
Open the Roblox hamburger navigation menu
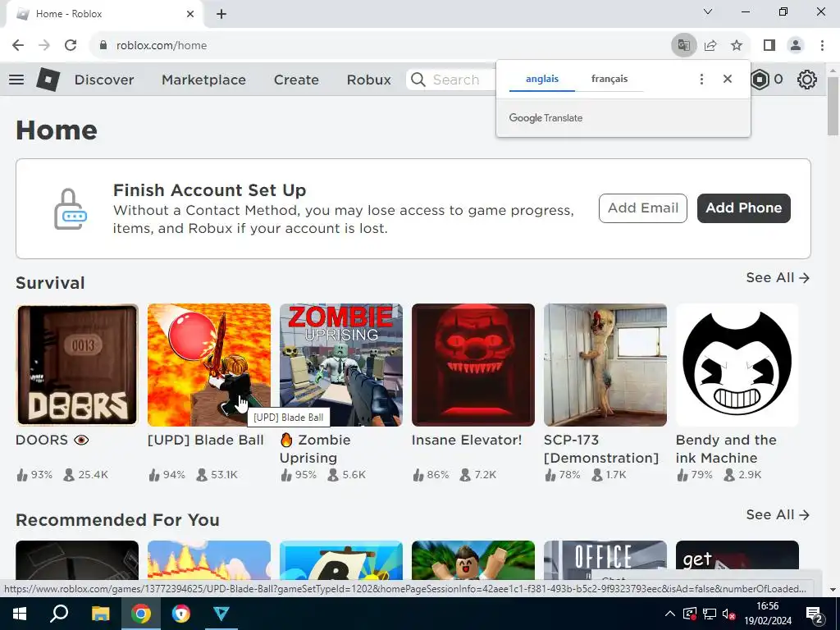[16, 80]
